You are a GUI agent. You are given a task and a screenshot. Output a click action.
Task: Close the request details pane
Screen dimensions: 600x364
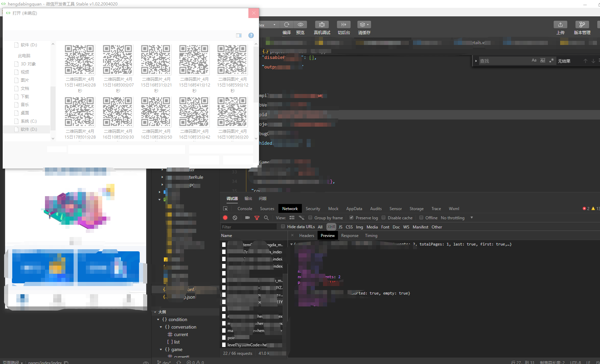click(292, 235)
